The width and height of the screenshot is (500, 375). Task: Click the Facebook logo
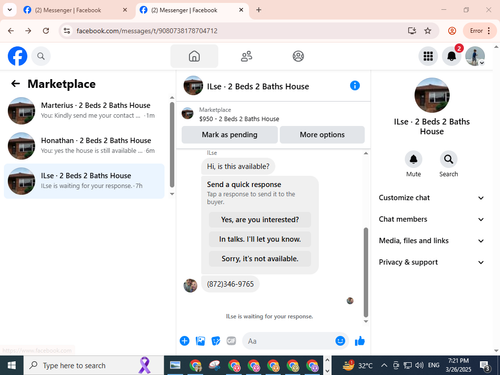17,56
